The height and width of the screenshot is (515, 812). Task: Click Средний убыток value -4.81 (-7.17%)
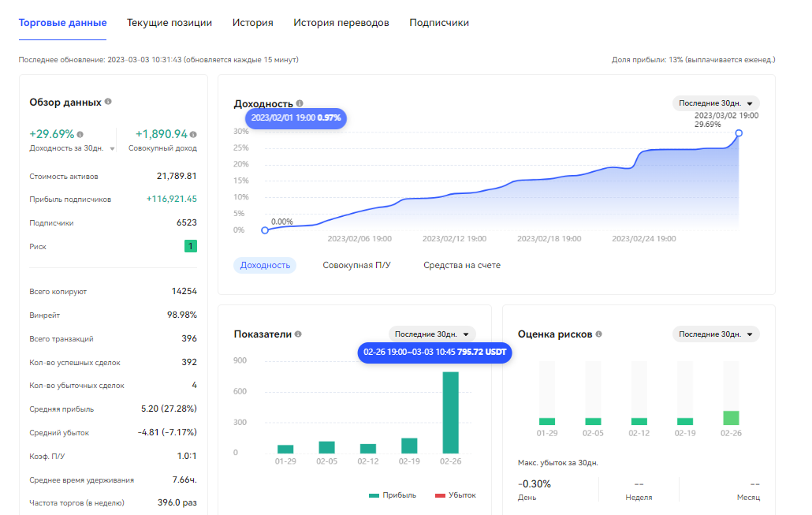(x=167, y=432)
